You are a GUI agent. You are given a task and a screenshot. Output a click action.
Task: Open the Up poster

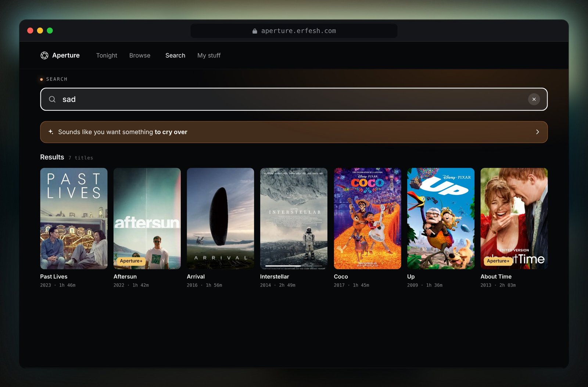(x=441, y=219)
